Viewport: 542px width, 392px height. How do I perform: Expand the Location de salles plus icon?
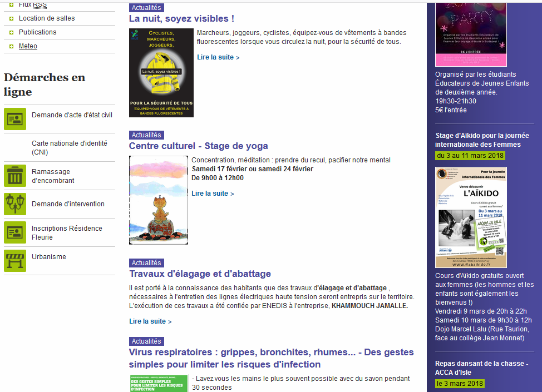11,18
